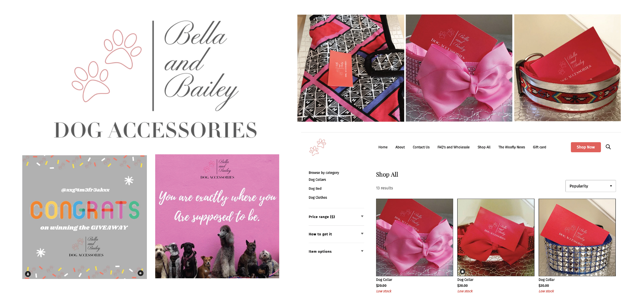Screen dimensions: 644x308
Task: Toggle the mute speaker icon on giveaway post
Action: pyautogui.click(x=141, y=273)
